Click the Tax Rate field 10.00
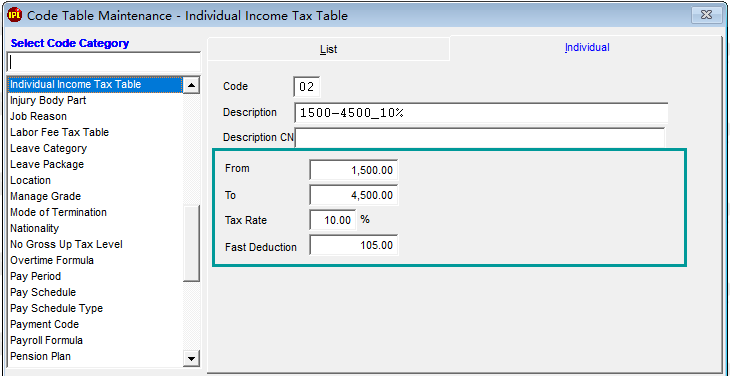730x376 pixels. click(332, 220)
